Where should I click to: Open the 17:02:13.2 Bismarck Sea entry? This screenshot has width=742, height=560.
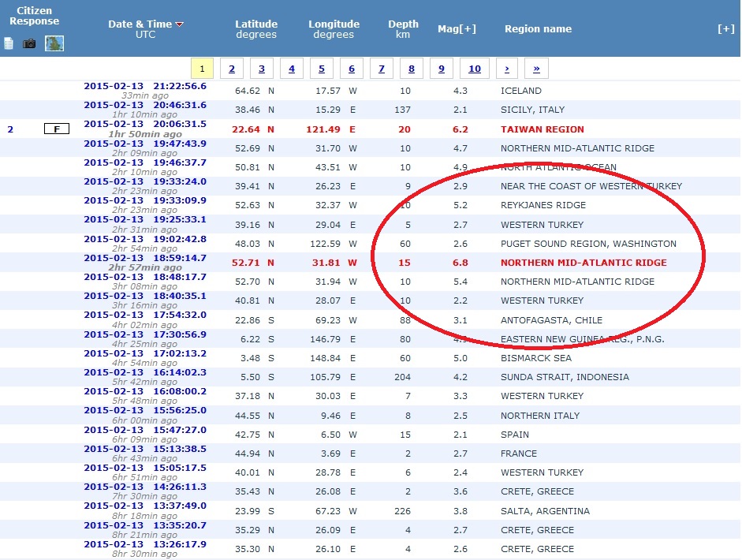coord(145,353)
